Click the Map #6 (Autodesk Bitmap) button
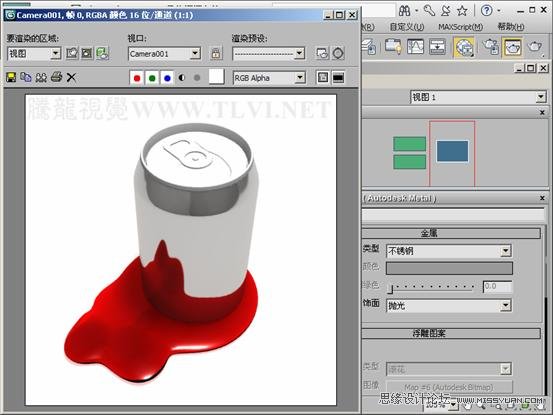 pos(449,387)
